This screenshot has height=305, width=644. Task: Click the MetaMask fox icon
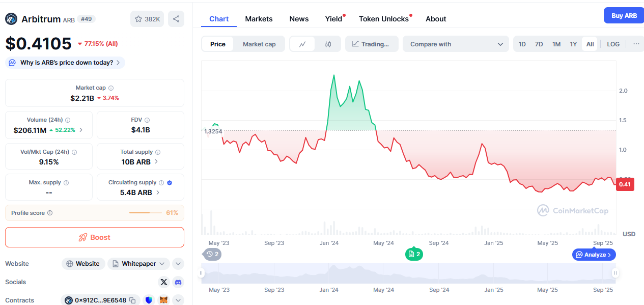pos(163,300)
